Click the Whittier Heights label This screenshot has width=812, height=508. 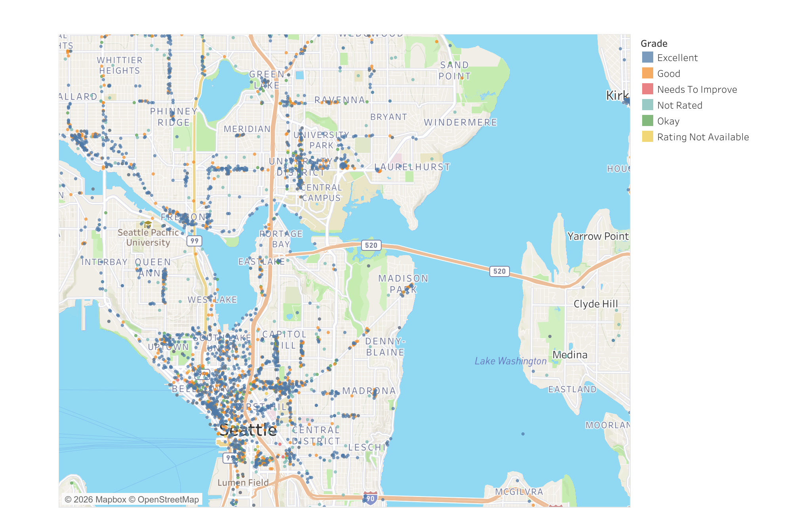120,65
